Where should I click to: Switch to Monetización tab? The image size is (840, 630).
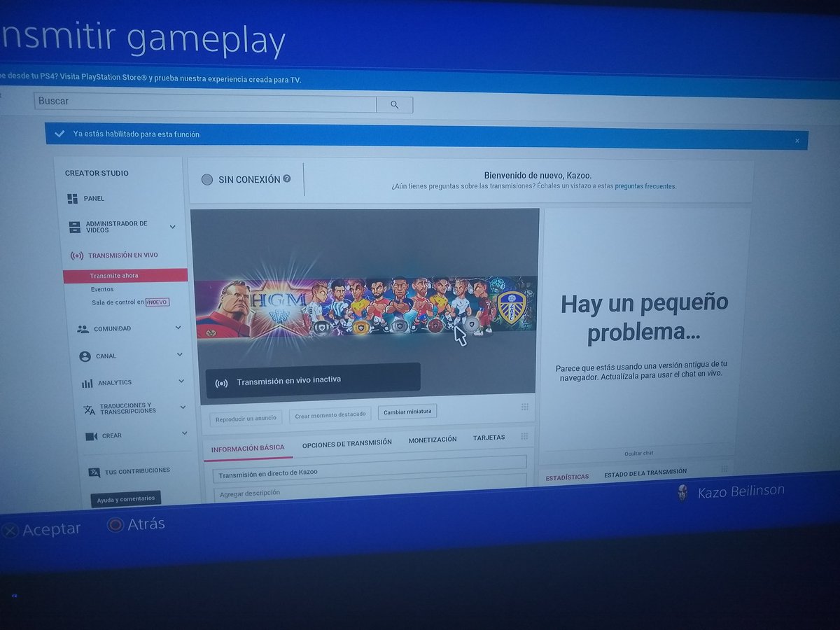(433, 440)
